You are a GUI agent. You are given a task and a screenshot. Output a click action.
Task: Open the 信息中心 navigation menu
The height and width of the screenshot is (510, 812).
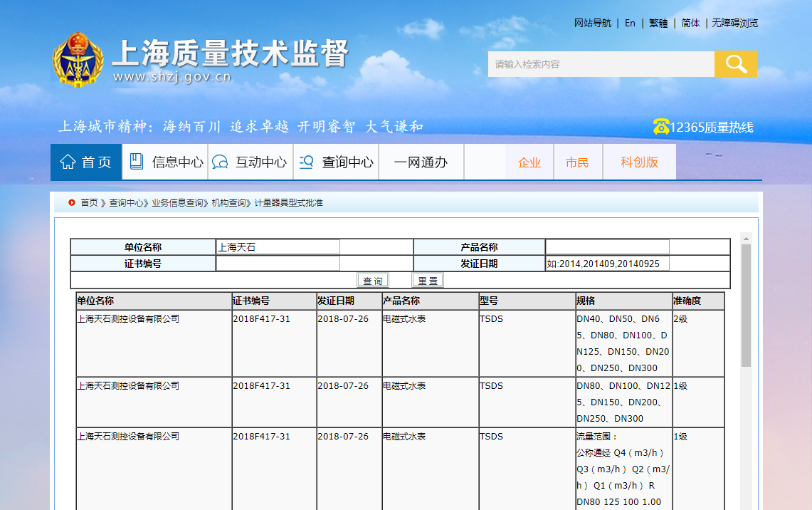[165, 162]
